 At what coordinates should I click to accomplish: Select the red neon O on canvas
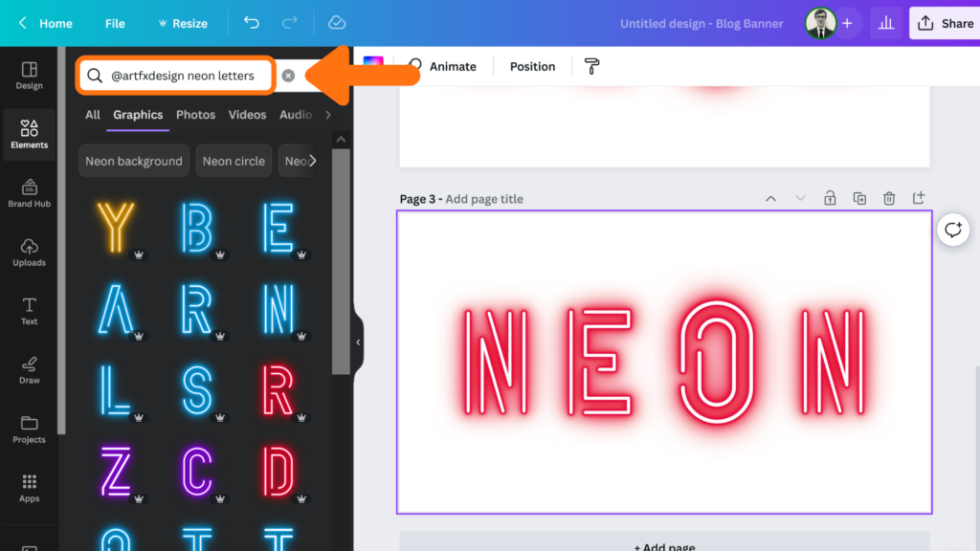(x=716, y=362)
